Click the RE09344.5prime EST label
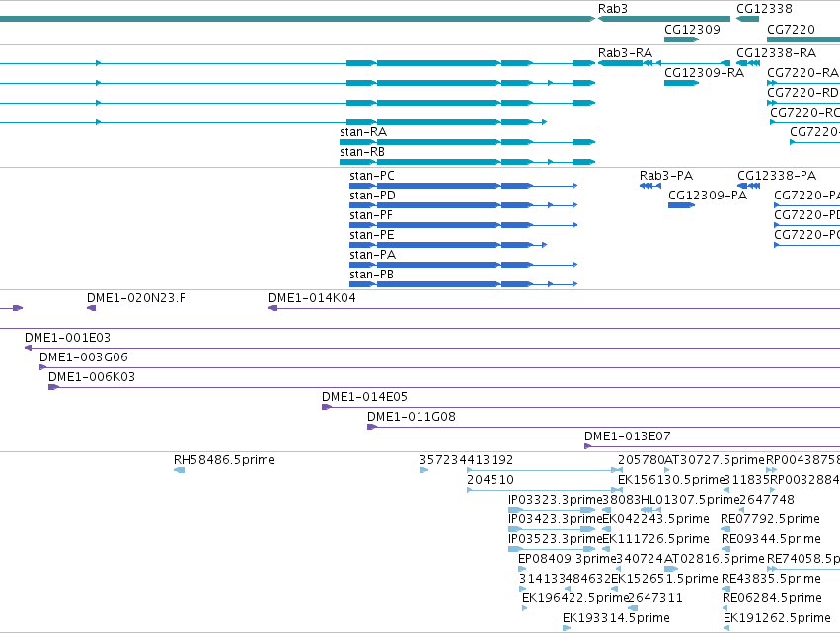This screenshot has height=633, width=840. tap(772, 540)
